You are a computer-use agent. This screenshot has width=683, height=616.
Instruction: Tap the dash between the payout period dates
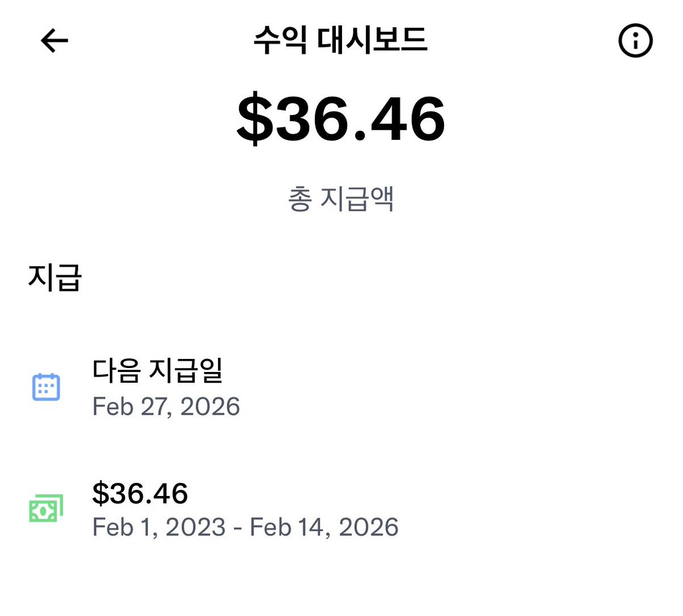[x=238, y=528]
